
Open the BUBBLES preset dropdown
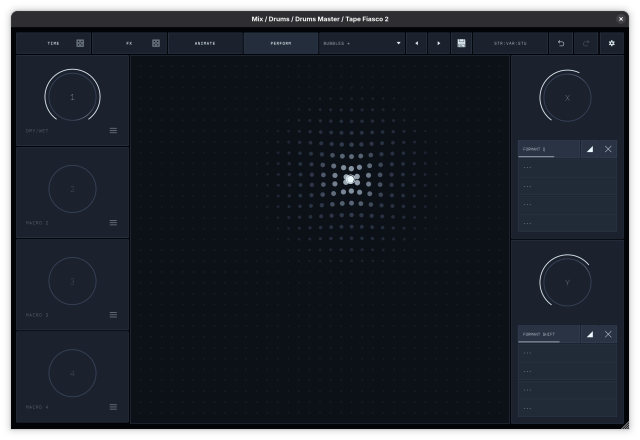362,43
